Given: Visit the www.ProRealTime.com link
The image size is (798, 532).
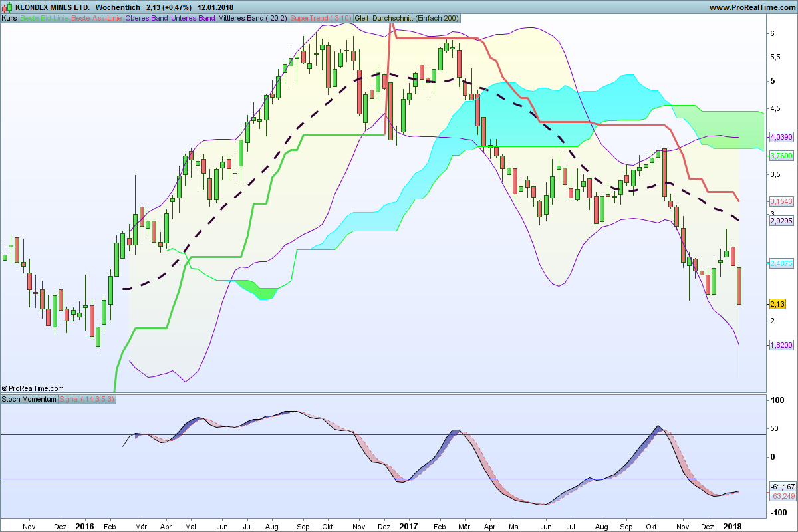Looking at the screenshot, I should [x=751, y=7].
